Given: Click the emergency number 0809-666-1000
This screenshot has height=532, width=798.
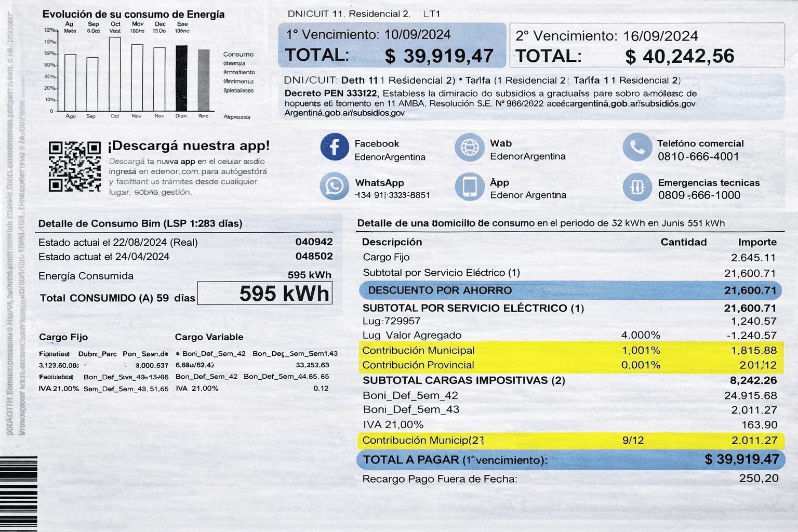Looking at the screenshot, I should click(x=699, y=195).
